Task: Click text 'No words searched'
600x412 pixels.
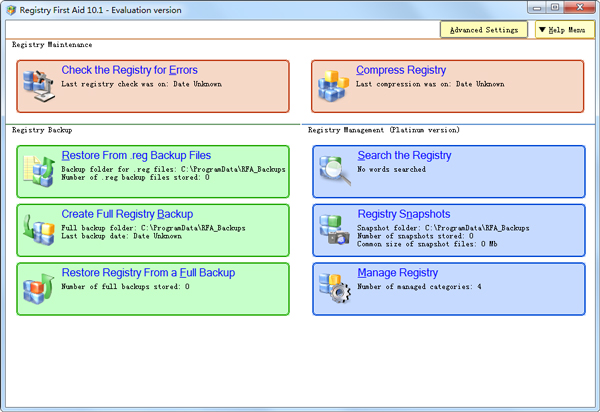Action: 391,169
